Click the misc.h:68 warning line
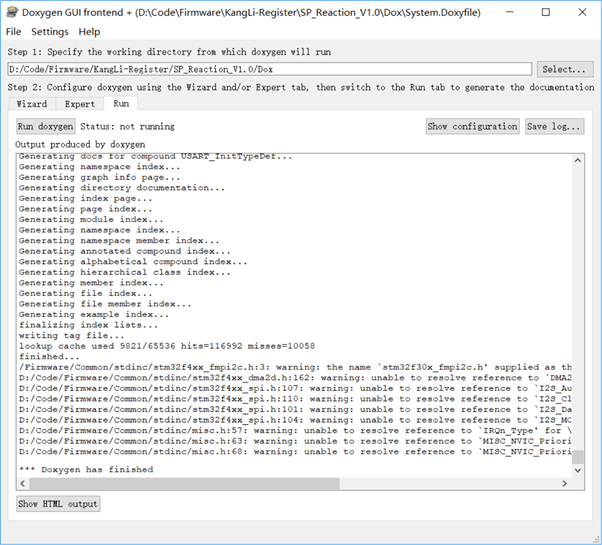Viewport: 602px width, 545px height. pos(295,452)
